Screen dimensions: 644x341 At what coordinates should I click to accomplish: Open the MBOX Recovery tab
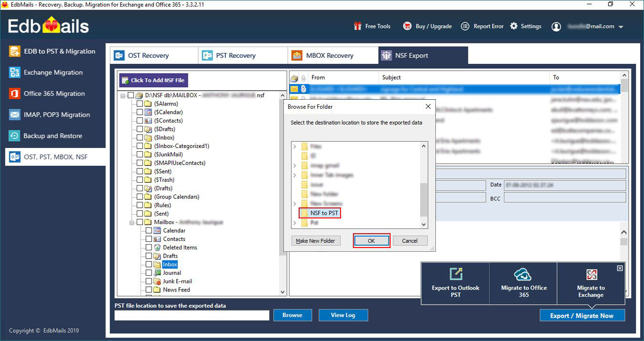(x=332, y=55)
